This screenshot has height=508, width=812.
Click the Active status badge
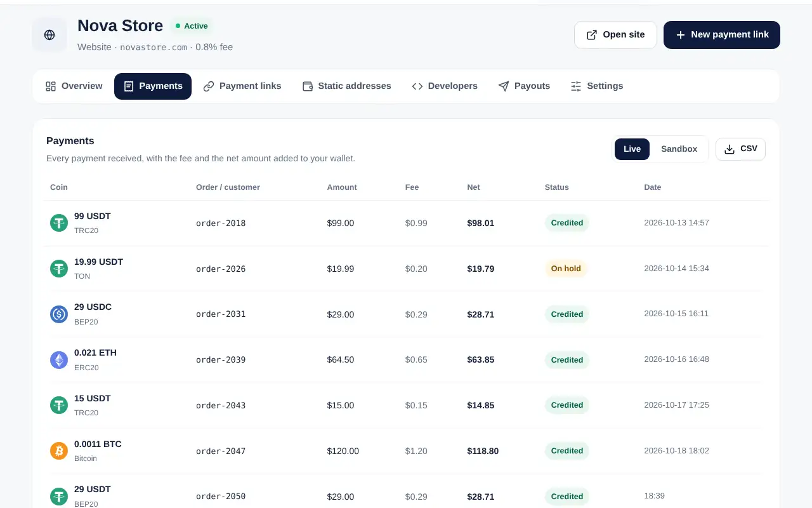pyautogui.click(x=192, y=26)
